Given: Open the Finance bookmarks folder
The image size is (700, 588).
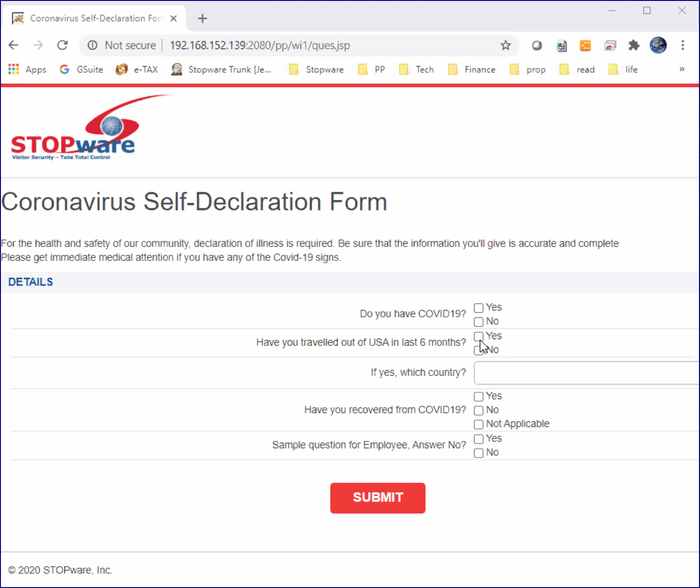Looking at the screenshot, I should tap(472, 69).
